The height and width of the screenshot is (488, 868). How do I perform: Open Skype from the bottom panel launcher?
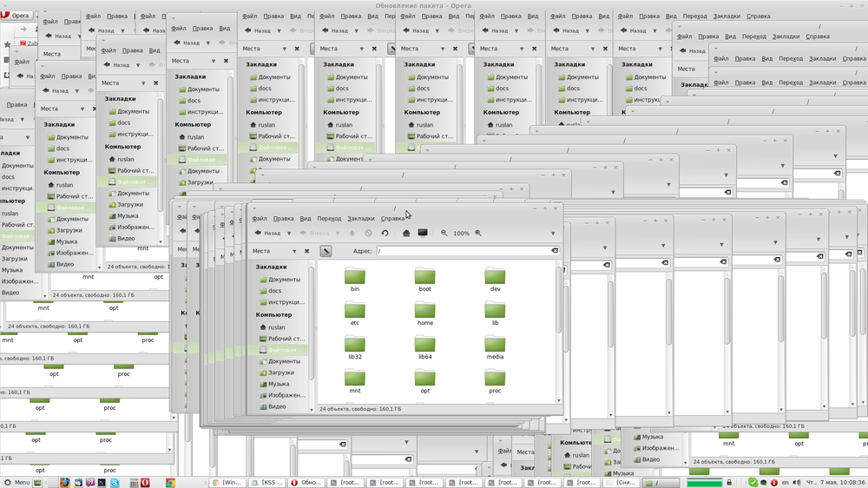coord(115,482)
